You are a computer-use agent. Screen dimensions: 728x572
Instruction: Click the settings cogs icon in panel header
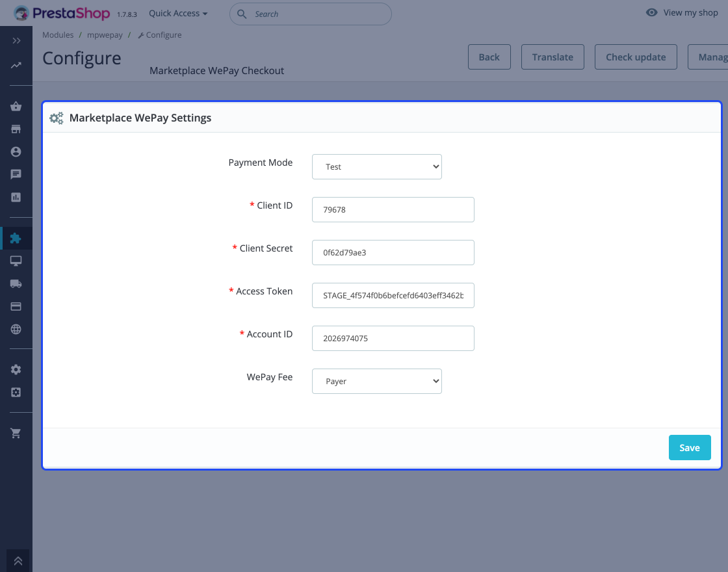point(57,118)
